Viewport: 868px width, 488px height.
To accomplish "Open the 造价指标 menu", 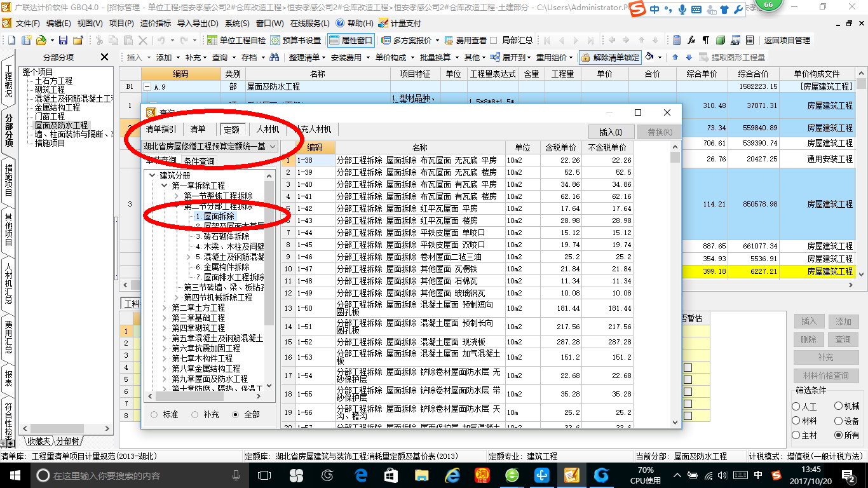I will (x=155, y=23).
